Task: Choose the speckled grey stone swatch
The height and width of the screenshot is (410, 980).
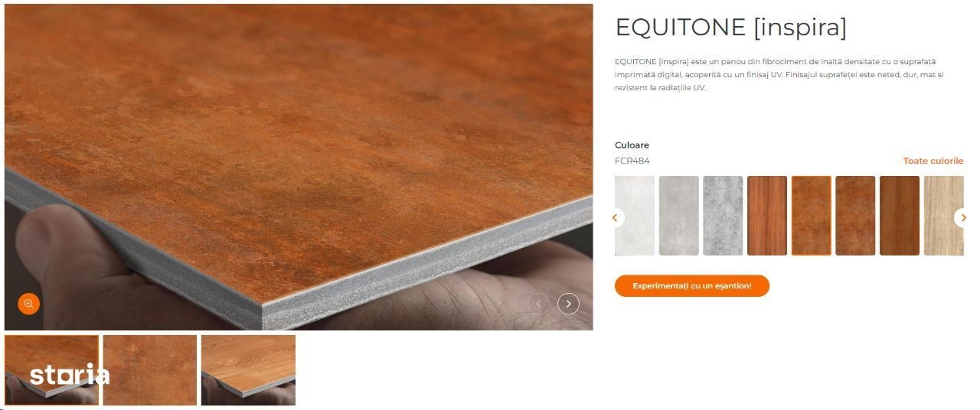Action: [x=723, y=216]
